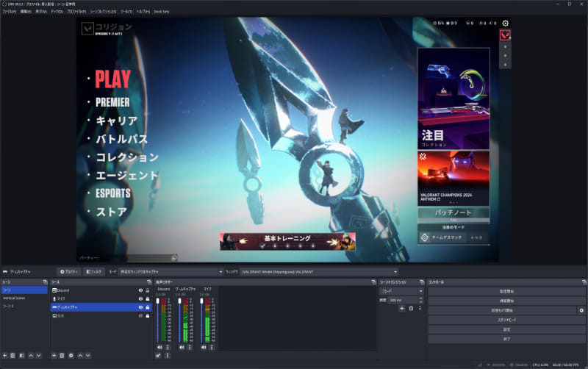The height and width of the screenshot is (369, 588).
Task: Open プロファイル menu
Action: point(76,12)
